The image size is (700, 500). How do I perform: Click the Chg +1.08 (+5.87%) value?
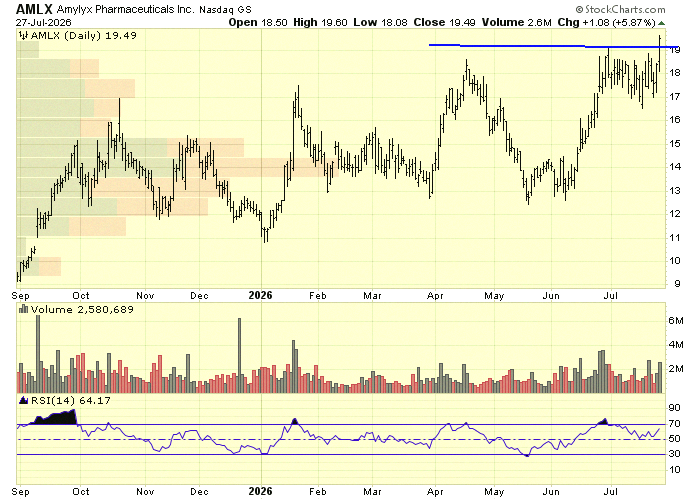[606, 22]
